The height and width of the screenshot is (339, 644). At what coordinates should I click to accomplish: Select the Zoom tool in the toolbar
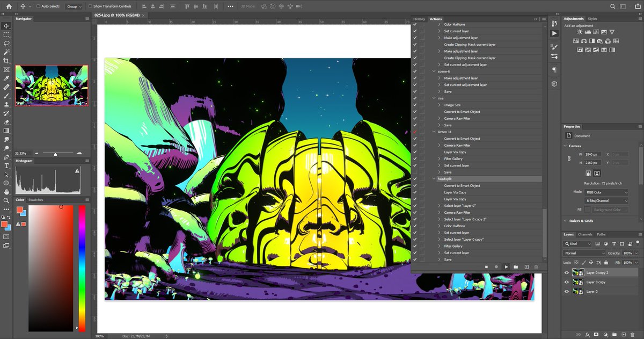(6, 200)
